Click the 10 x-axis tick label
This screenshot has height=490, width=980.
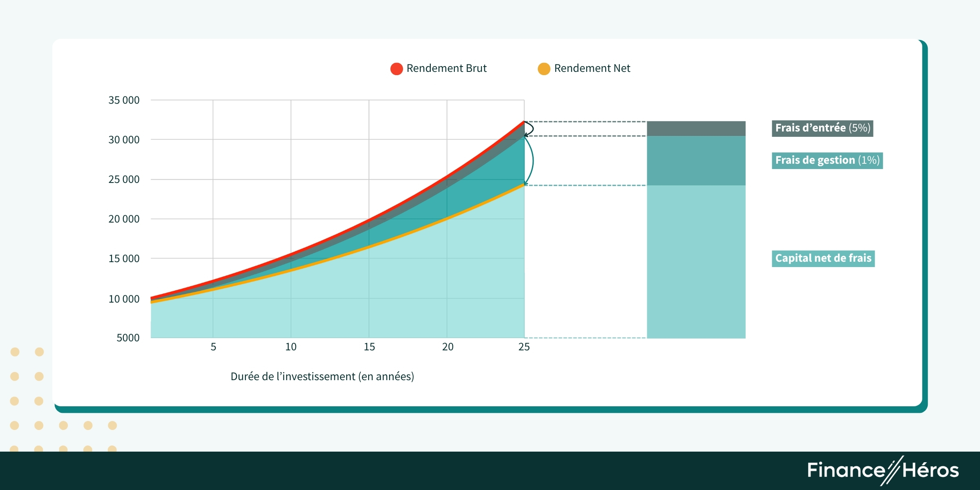tap(291, 347)
